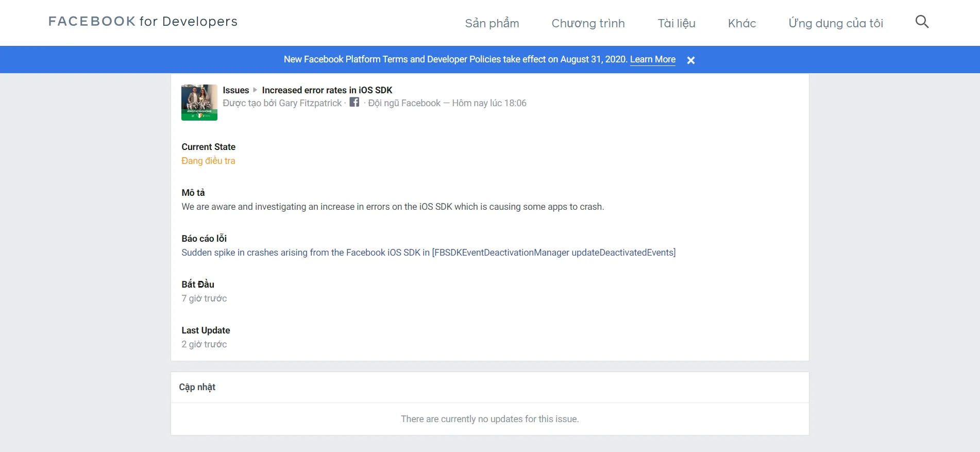Click the 2 giờ trước last update time
Viewport: 980px width, 452px height.
[x=204, y=344]
